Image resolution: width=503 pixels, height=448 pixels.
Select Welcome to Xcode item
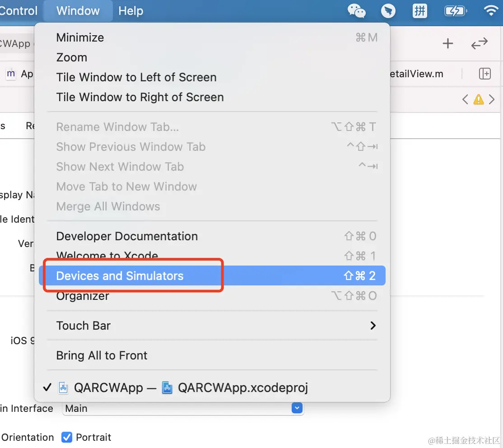coord(212,256)
